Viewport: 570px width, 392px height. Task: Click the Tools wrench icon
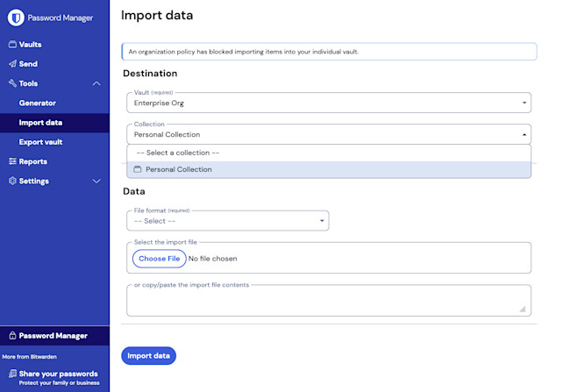(x=12, y=83)
